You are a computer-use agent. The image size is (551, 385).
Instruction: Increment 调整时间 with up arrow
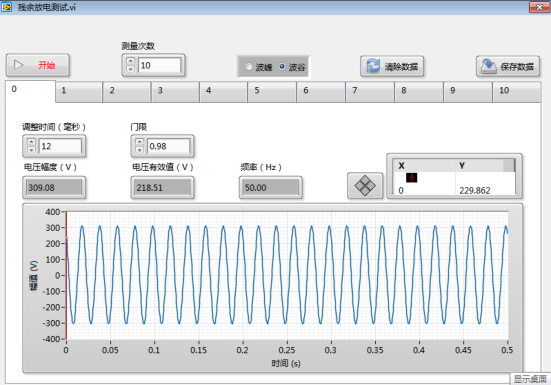[x=31, y=142]
